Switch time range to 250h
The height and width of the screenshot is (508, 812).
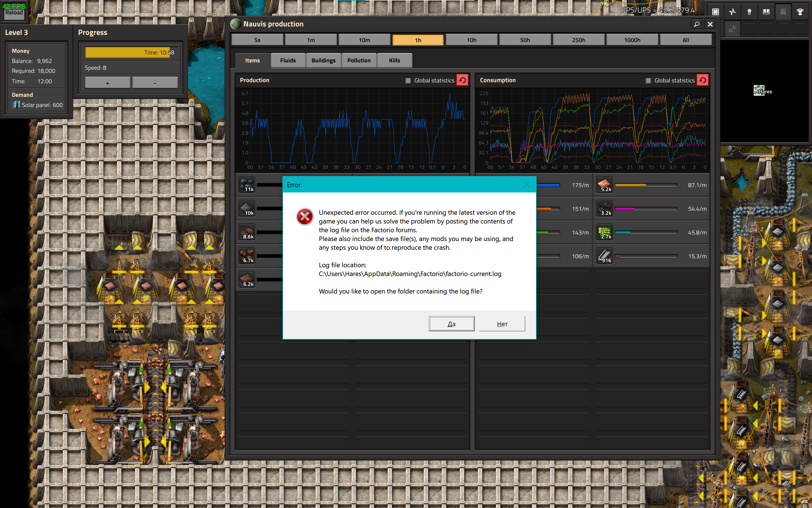[x=579, y=40]
